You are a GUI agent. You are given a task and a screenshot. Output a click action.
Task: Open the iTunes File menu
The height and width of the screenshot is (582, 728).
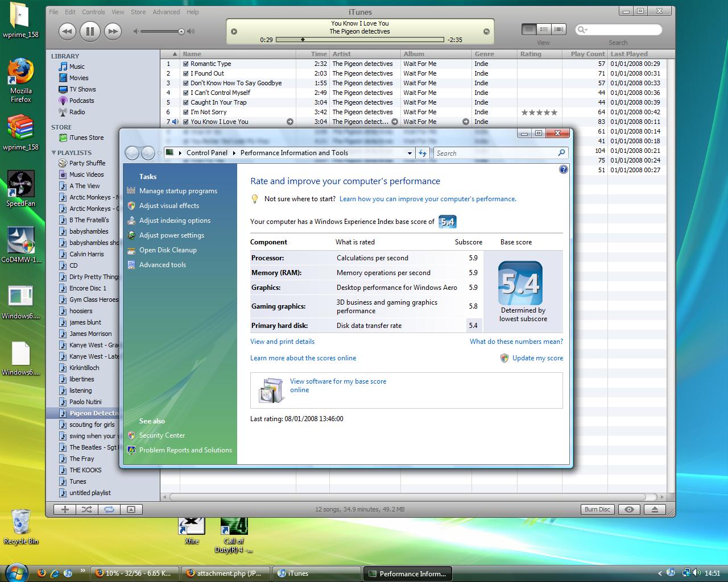53,12
